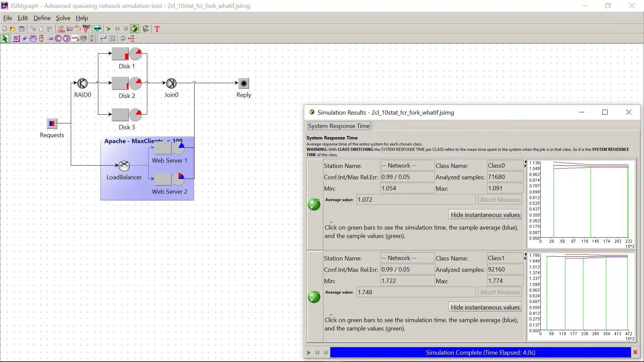The image size is (644, 362).
Task: Select the Log output icon in toolbar
Action: [x=75, y=39]
